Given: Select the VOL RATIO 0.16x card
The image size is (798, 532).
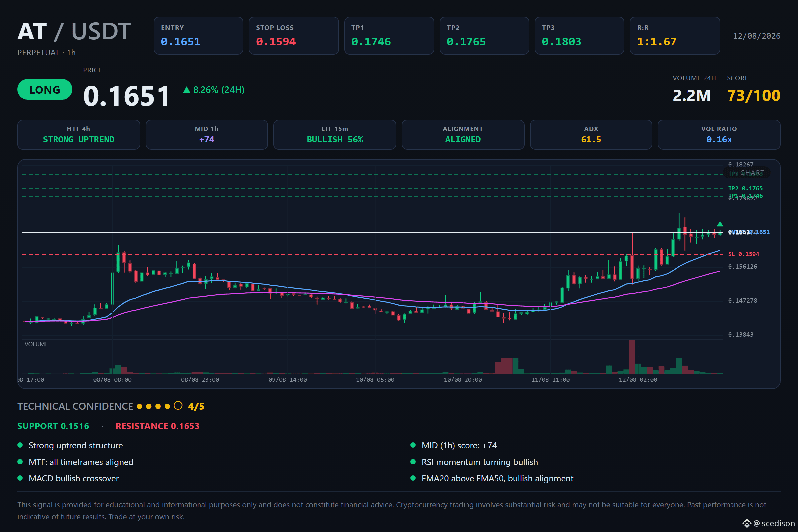Looking at the screenshot, I should coord(719,135).
